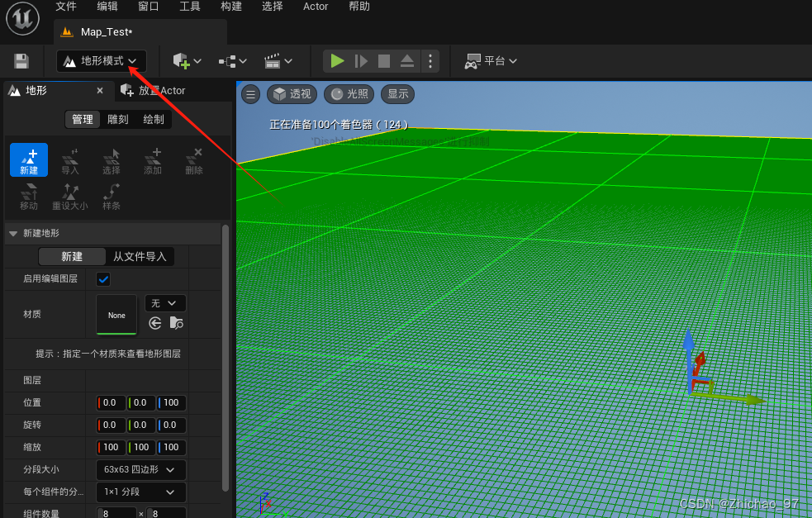812x518 pixels.
Task: Click the 缩放 X value field
Action: pyautogui.click(x=111, y=448)
